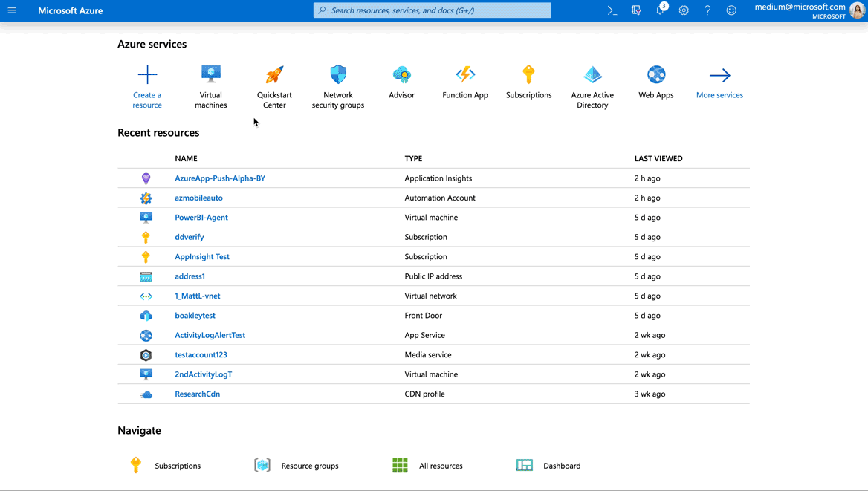
Task: Click the 'Automation Account' type cell
Action: coord(440,198)
